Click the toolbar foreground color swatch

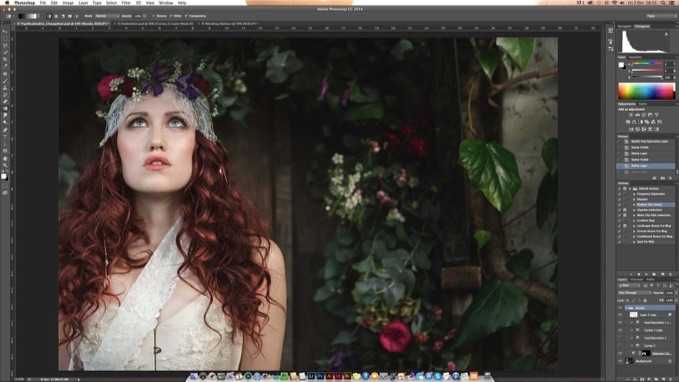click(4, 176)
